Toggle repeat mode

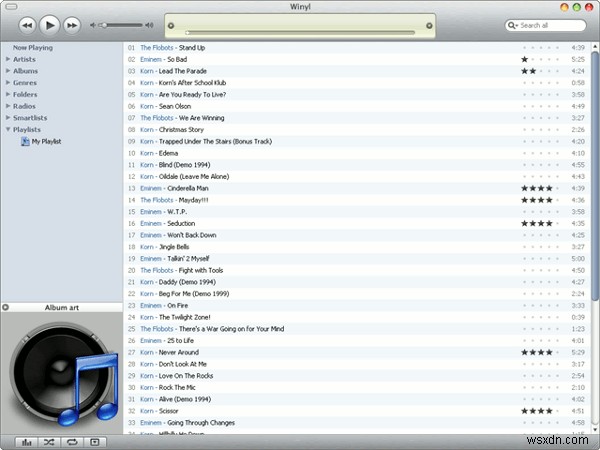pyautogui.click(x=72, y=442)
